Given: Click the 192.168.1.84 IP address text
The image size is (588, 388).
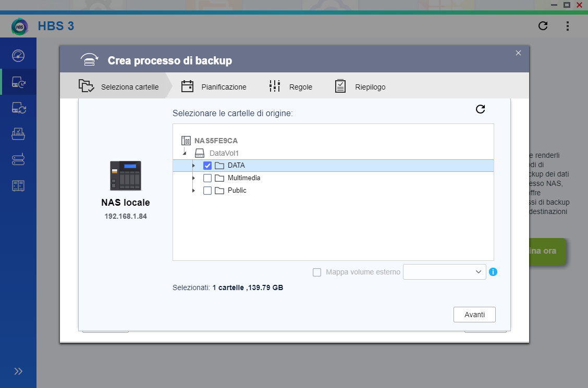Looking at the screenshot, I should click(x=126, y=216).
